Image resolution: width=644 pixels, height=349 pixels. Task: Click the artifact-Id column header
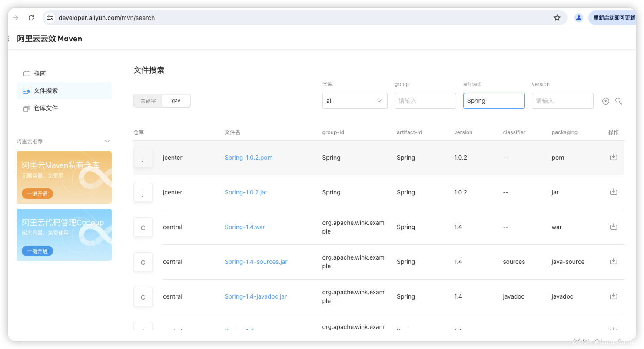point(409,132)
